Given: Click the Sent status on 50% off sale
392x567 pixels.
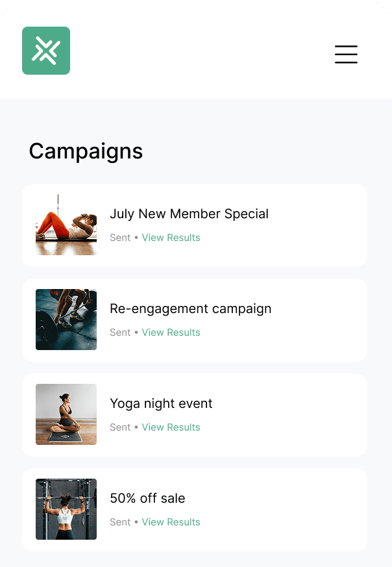Looking at the screenshot, I should [120, 522].
